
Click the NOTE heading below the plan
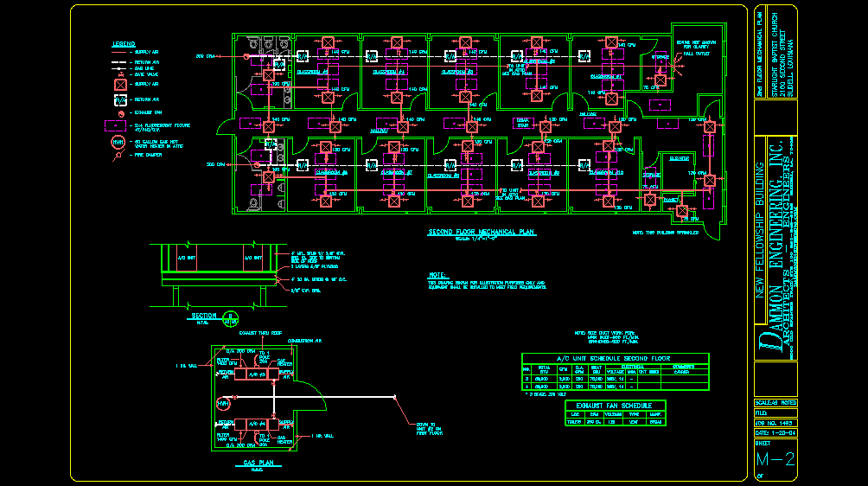437,275
